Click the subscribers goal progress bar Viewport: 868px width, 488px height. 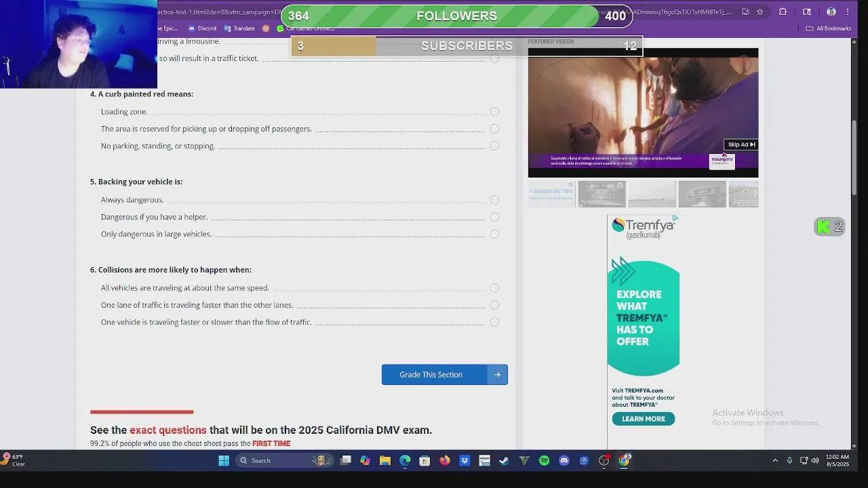[467, 45]
